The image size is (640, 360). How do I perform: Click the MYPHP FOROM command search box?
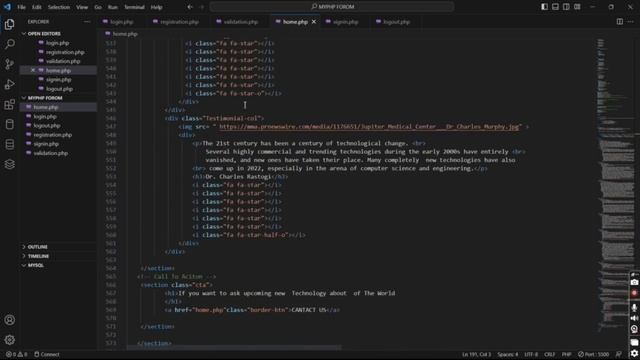pyautogui.click(x=332, y=7)
